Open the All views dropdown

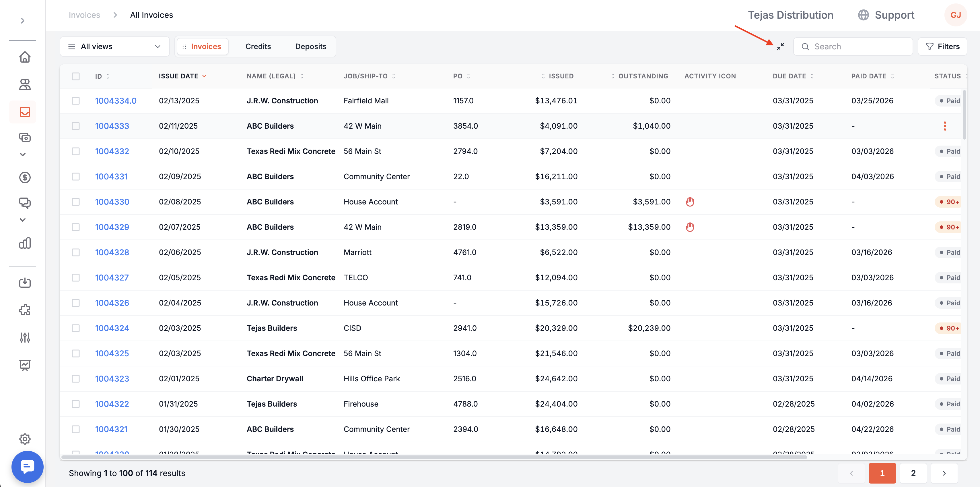pos(114,47)
